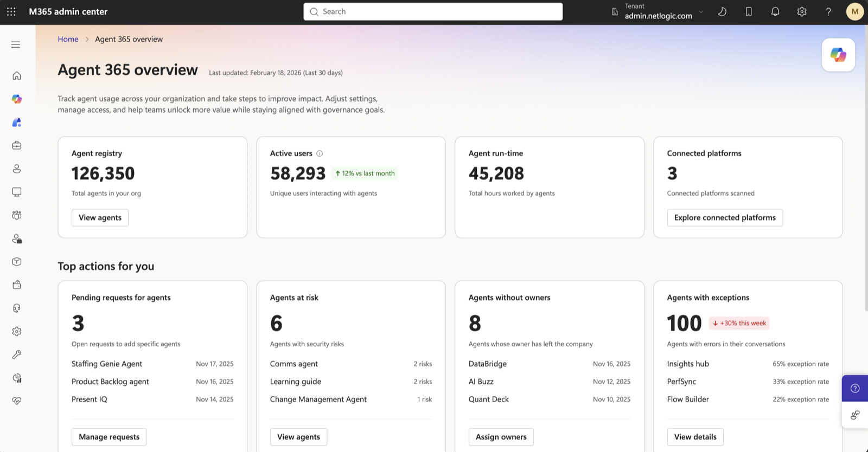Open Billing wallet icon in sidebar

17,285
